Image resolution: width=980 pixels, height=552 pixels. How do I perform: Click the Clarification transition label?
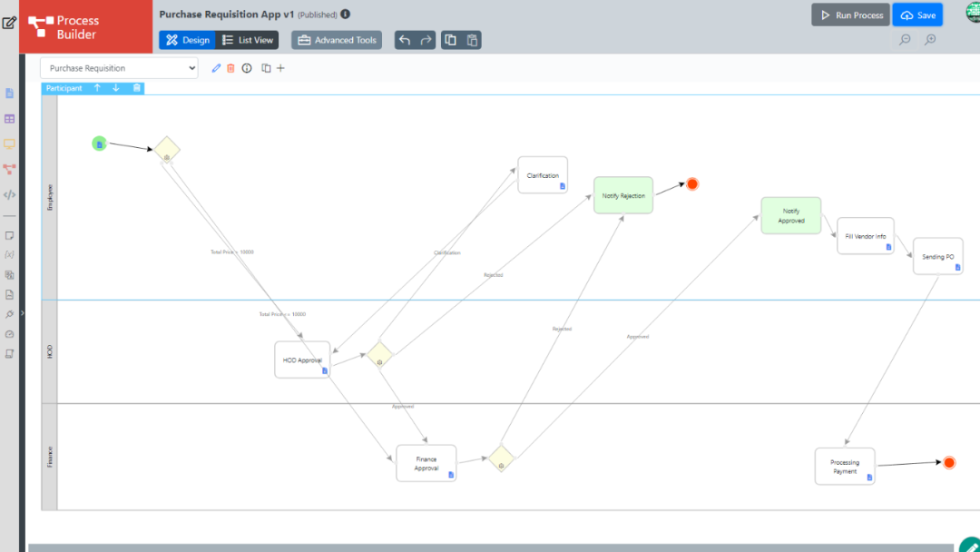(446, 252)
